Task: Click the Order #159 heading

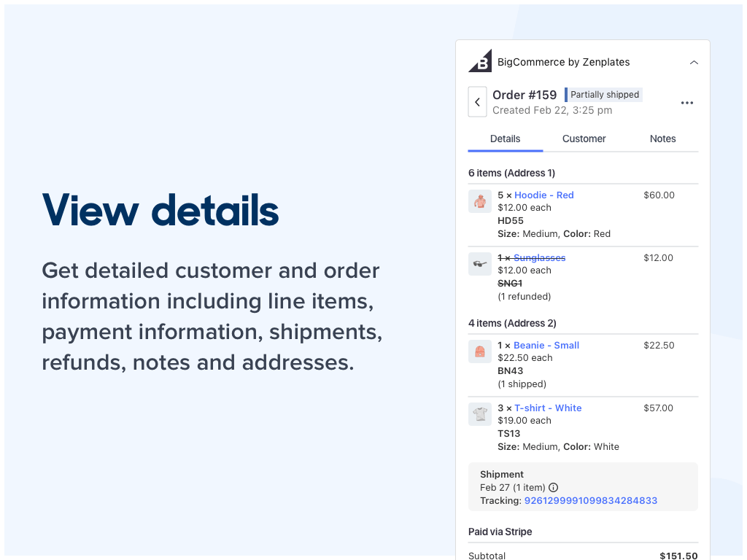Action: point(525,94)
